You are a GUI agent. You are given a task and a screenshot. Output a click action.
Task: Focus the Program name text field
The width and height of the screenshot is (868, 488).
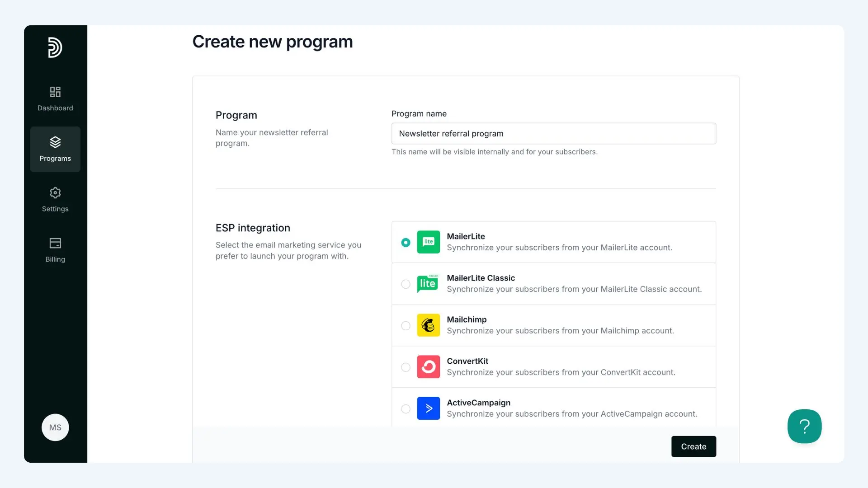pyautogui.click(x=553, y=134)
